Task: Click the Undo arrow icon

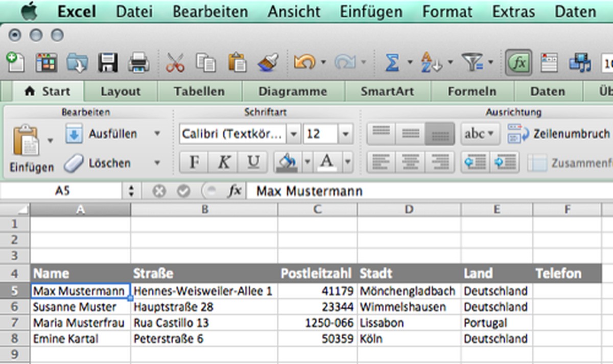Action: click(304, 63)
